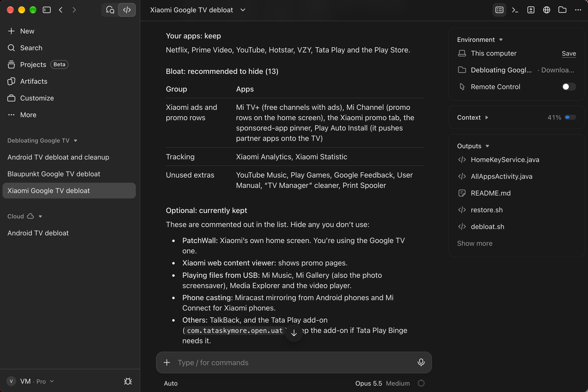Click the diff view icon in toolbar
Image resolution: width=588 pixels, height=392 pixels.
[x=531, y=10]
